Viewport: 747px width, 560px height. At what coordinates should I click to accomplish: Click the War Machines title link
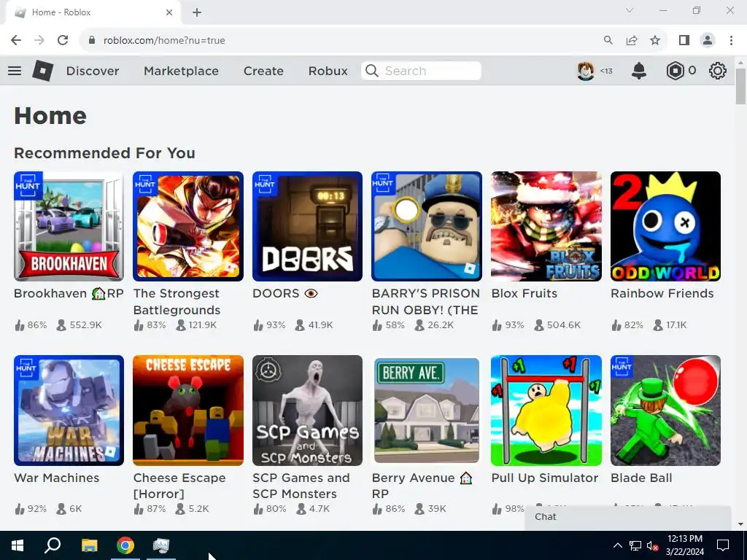click(x=57, y=478)
